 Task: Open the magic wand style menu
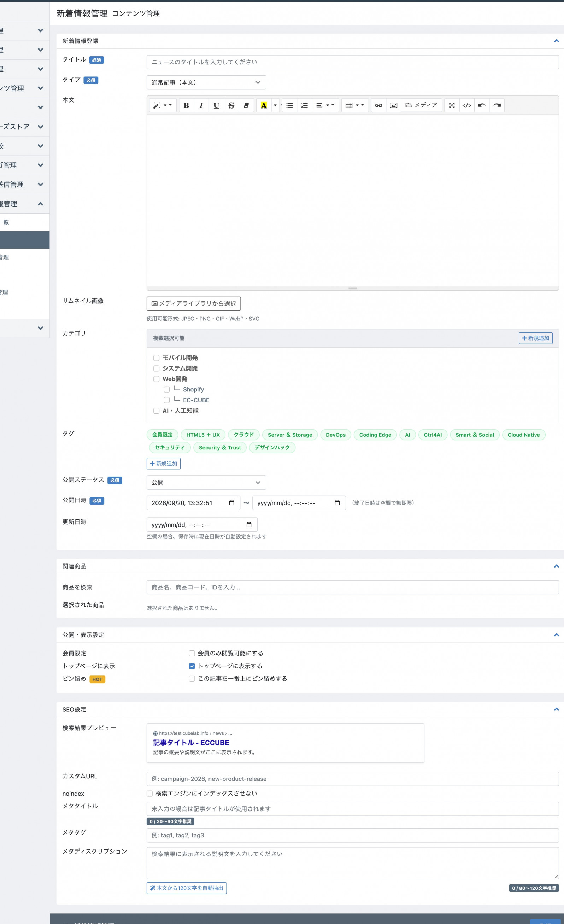click(163, 105)
